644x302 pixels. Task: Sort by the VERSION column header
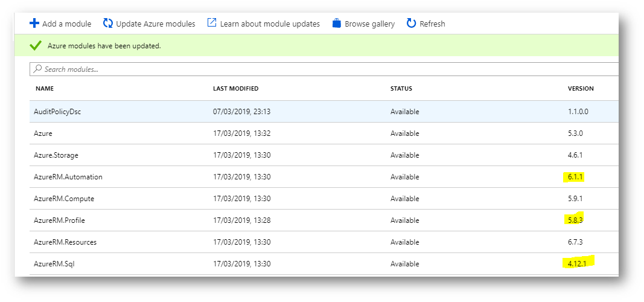coord(581,89)
